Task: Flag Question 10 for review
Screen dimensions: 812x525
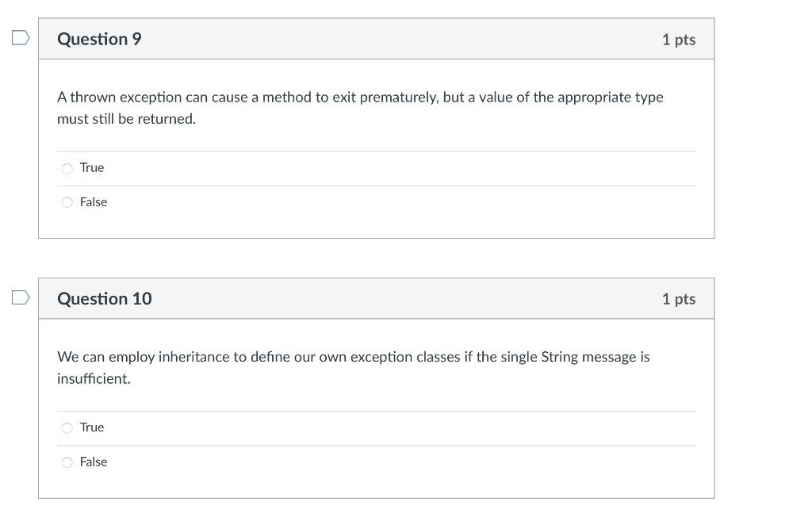Action: tap(21, 297)
